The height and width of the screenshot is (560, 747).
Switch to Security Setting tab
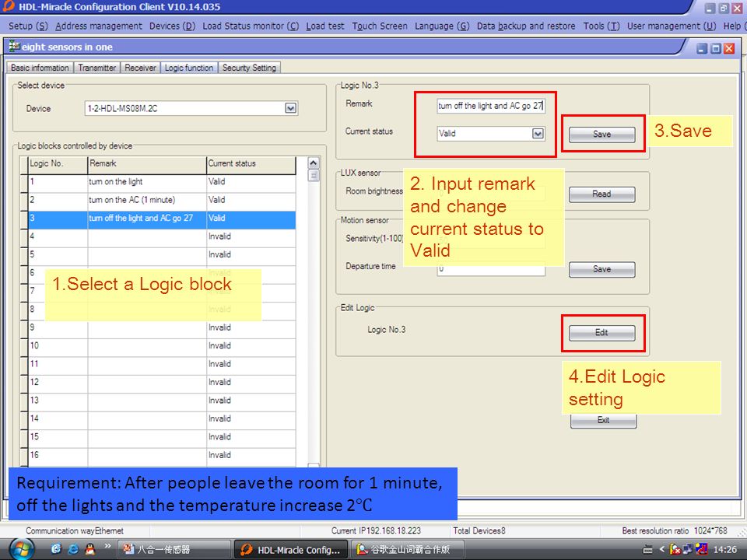(x=249, y=68)
